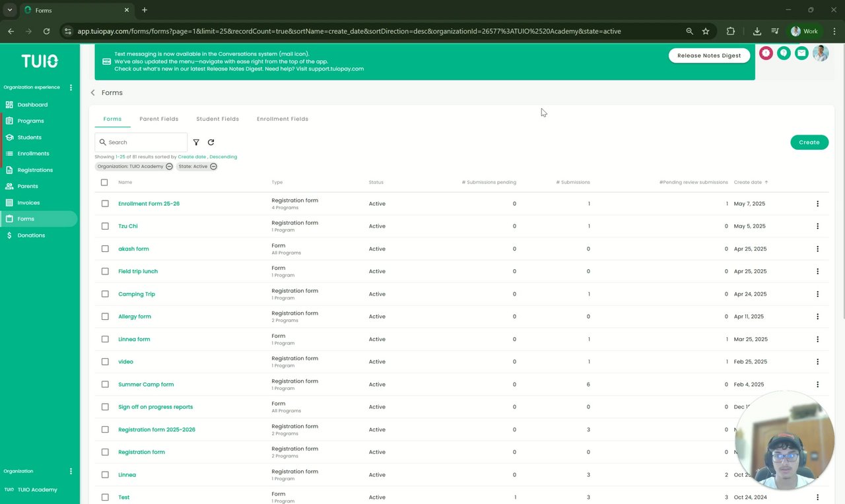Click the red alert notification icon
The width and height of the screenshot is (845, 504).
(x=766, y=53)
